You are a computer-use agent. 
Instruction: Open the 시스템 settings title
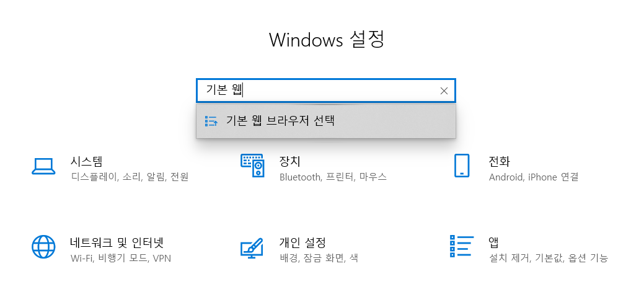(x=86, y=161)
